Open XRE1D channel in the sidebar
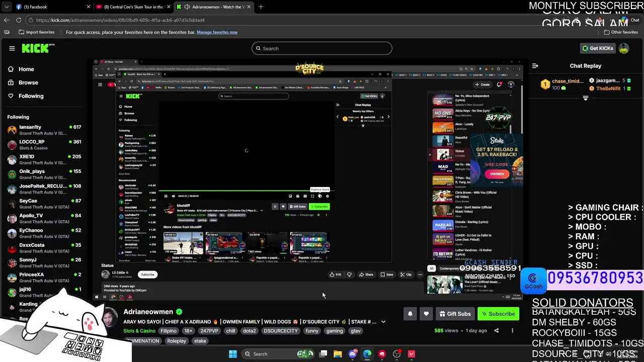The height and width of the screenshot is (362, 644). point(44,159)
